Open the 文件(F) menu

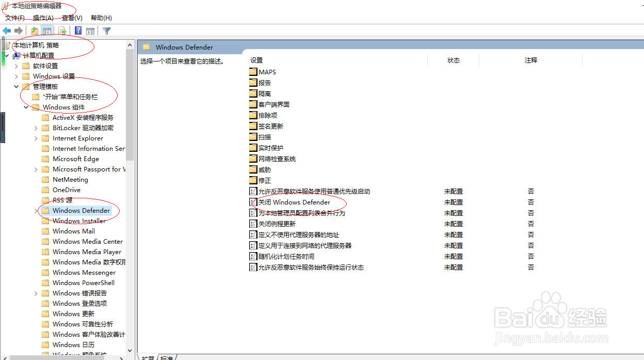(15, 18)
